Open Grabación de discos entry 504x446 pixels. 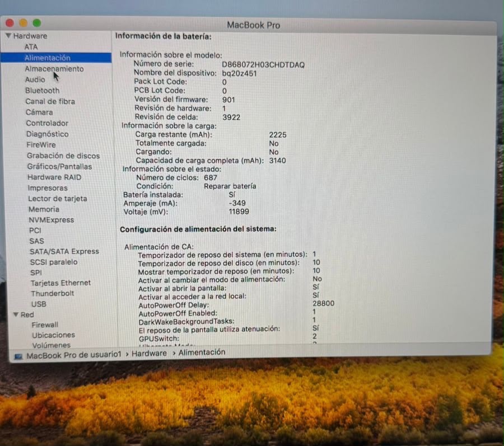click(63, 156)
